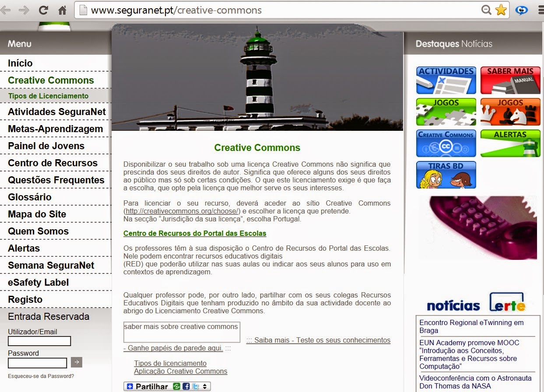Image resolution: width=544 pixels, height=392 pixels.
Task: Follow creativecommons.org/choose link
Action: coord(182,211)
